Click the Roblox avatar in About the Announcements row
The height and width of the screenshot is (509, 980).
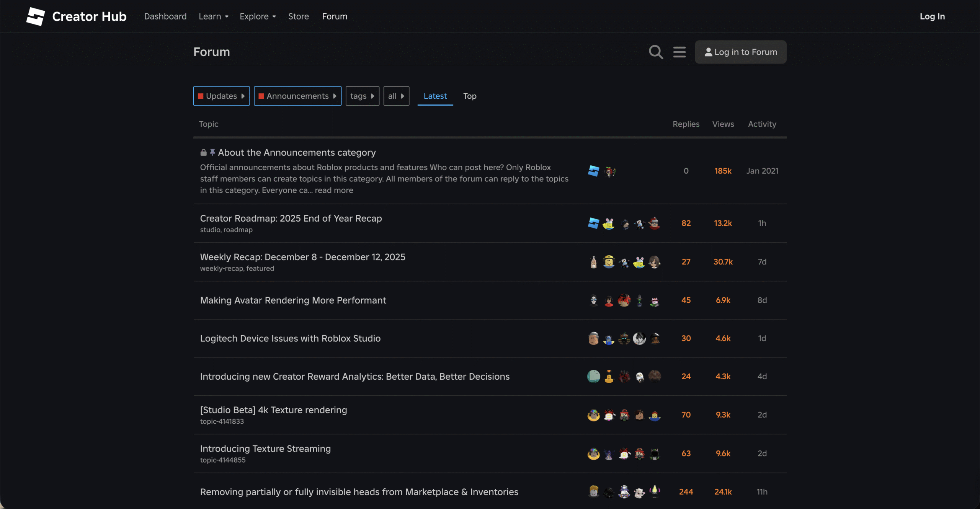(593, 171)
